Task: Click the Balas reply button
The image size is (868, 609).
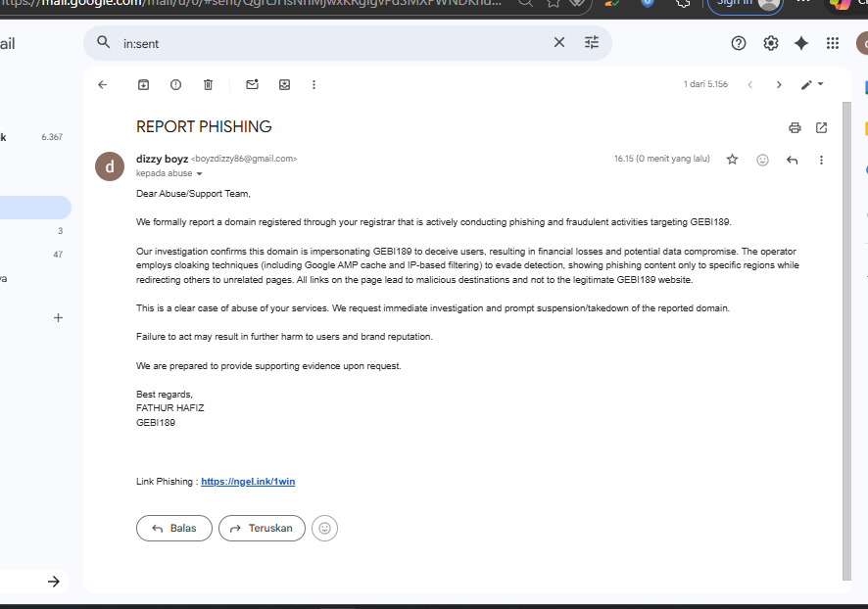Action: pos(174,529)
